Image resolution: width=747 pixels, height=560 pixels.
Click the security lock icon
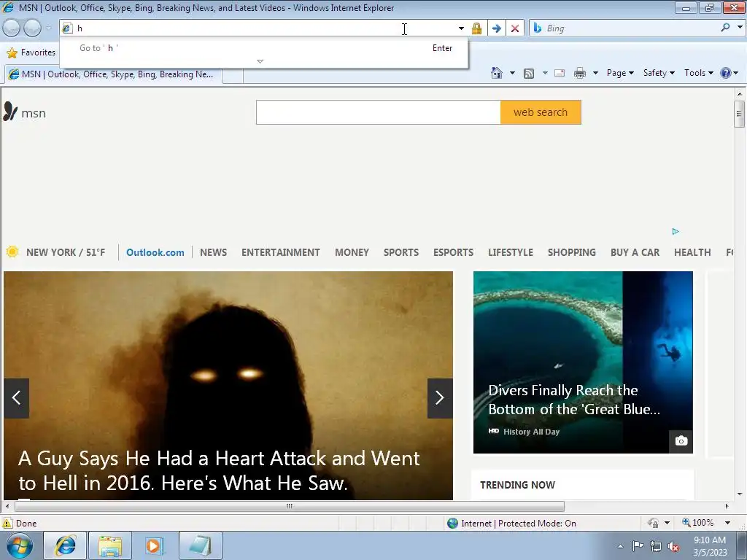point(476,28)
